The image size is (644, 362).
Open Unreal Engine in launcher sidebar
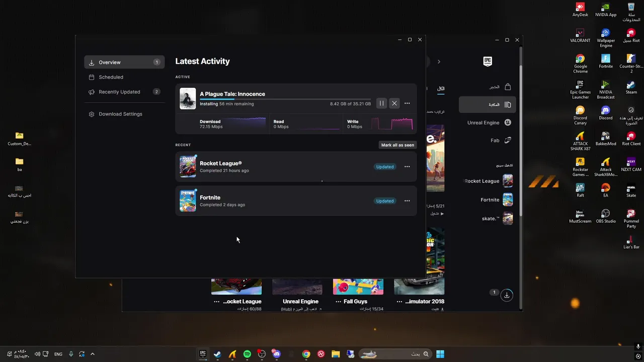tap(490, 123)
